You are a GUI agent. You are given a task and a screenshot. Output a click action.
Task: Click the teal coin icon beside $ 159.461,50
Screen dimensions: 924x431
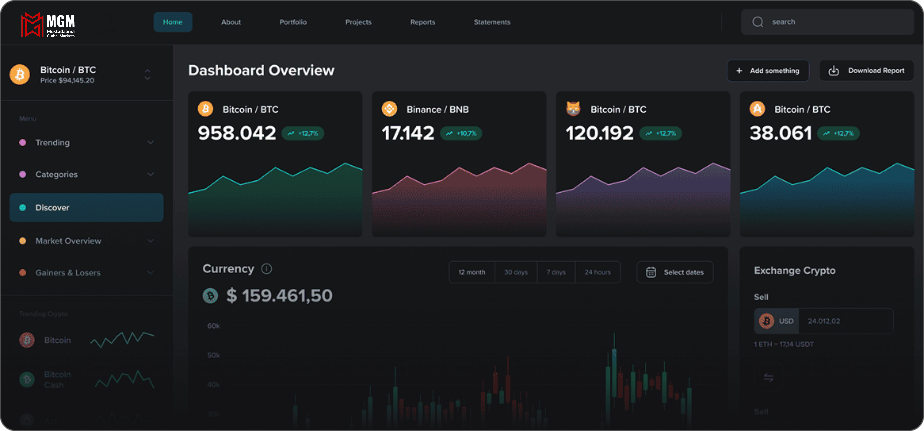(x=210, y=296)
